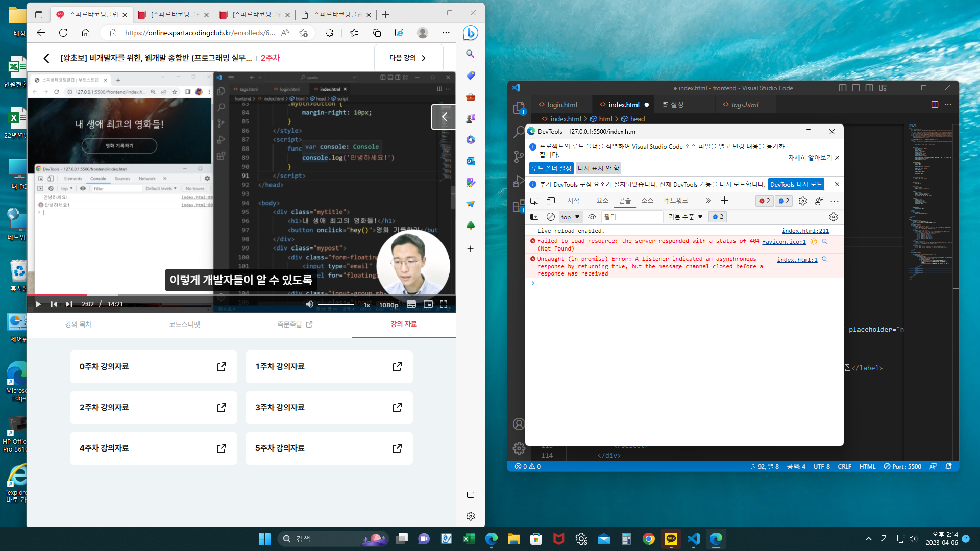Mute the lecture video volume
This screenshot has width=980, height=551.
tap(310, 304)
